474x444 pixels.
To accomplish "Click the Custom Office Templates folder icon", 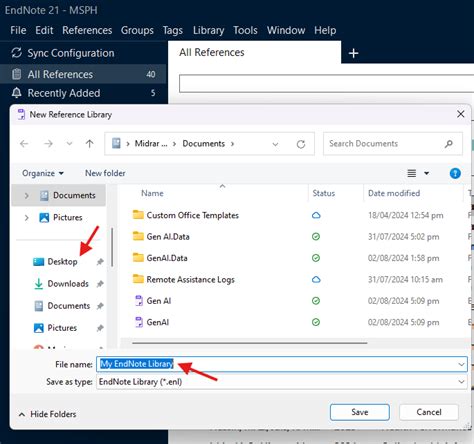I will tap(138, 214).
